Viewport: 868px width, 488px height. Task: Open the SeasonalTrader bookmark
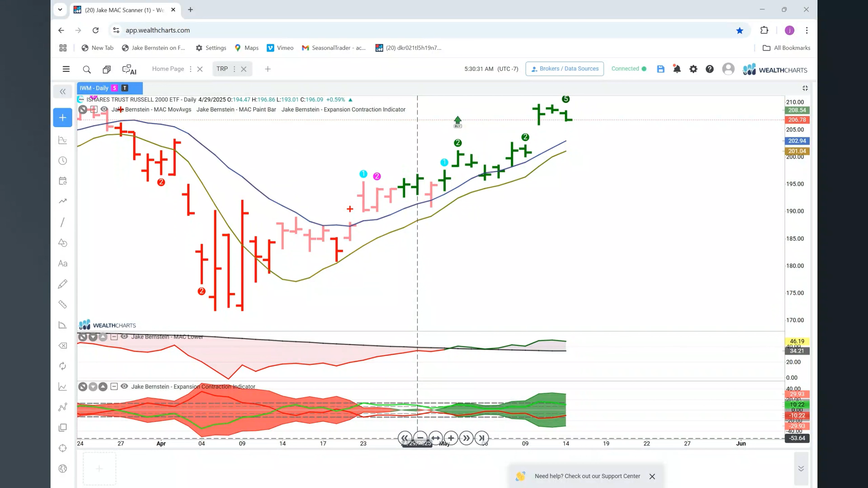[334, 48]
